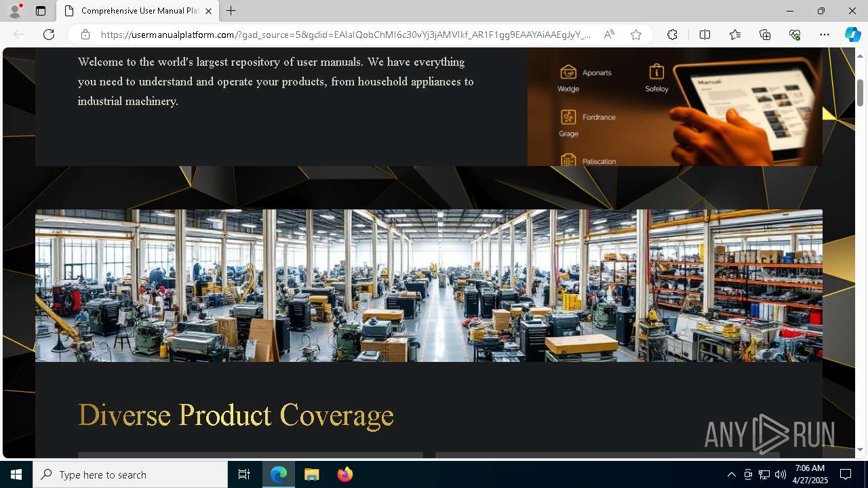Open a new tab with plus button
The image size is (868, 488).
pyautogui.click(x=231, y=11)
